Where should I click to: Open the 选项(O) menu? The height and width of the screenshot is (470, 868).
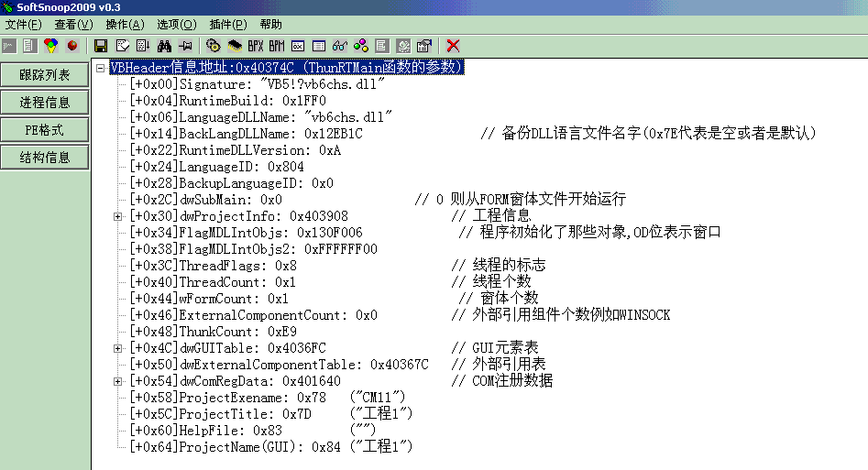177,25
